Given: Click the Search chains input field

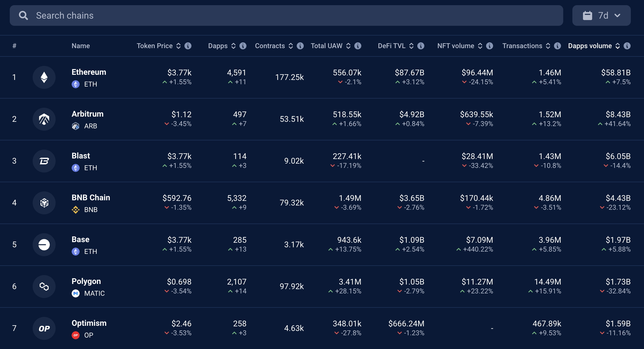Looking at the screenshot, I should coord(286,15).
